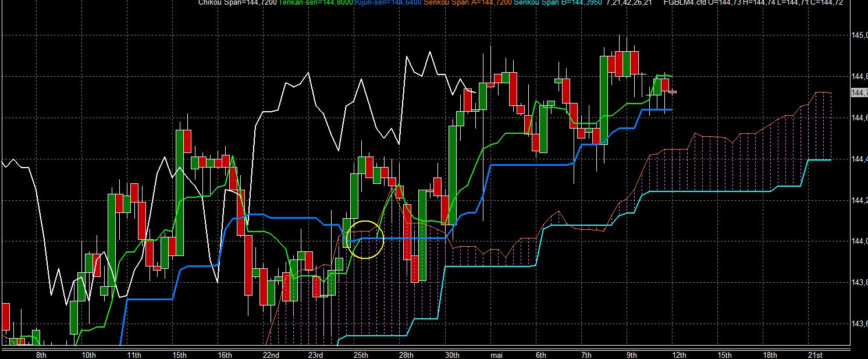Click the 7th date label on time axis

586,354
